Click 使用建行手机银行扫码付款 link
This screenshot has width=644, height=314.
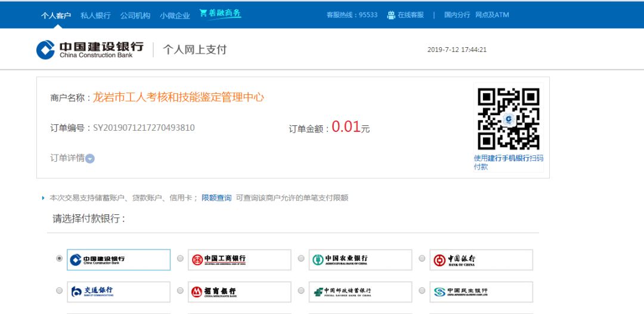(509, 162)
